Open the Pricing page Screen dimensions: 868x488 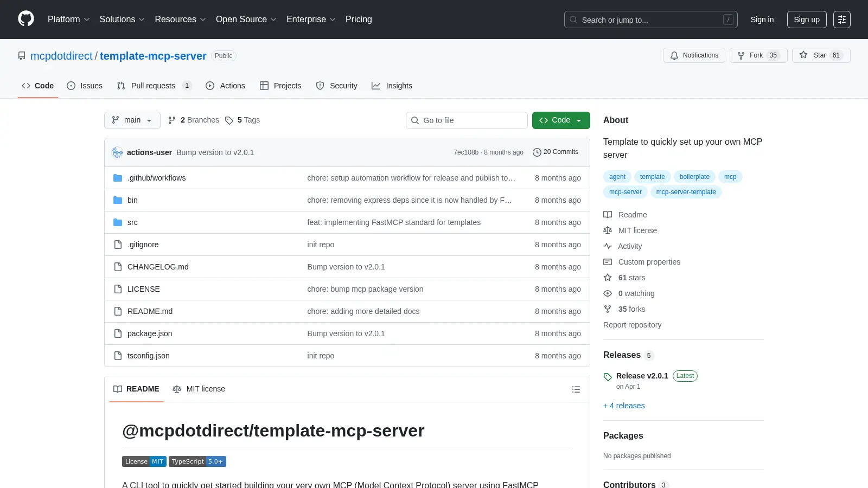[x=359, y=20]
